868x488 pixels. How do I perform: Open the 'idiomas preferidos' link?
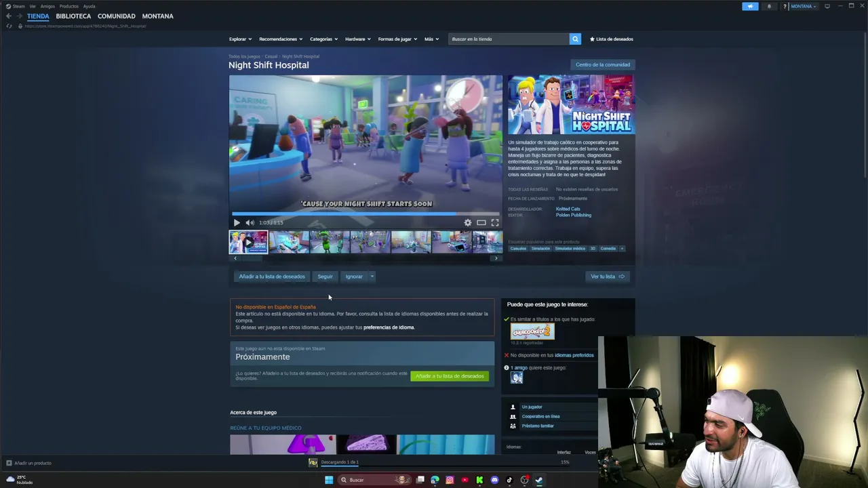574,355
